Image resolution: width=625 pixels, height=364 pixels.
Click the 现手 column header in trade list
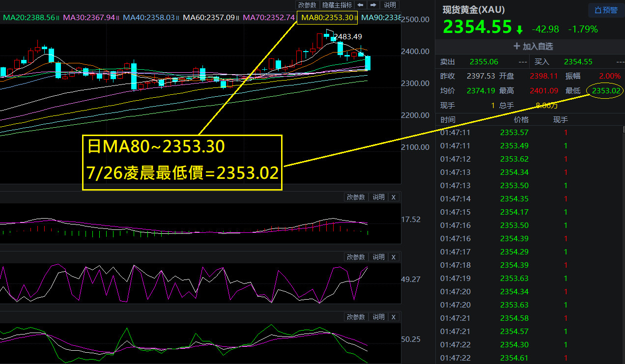coord(561,120)
